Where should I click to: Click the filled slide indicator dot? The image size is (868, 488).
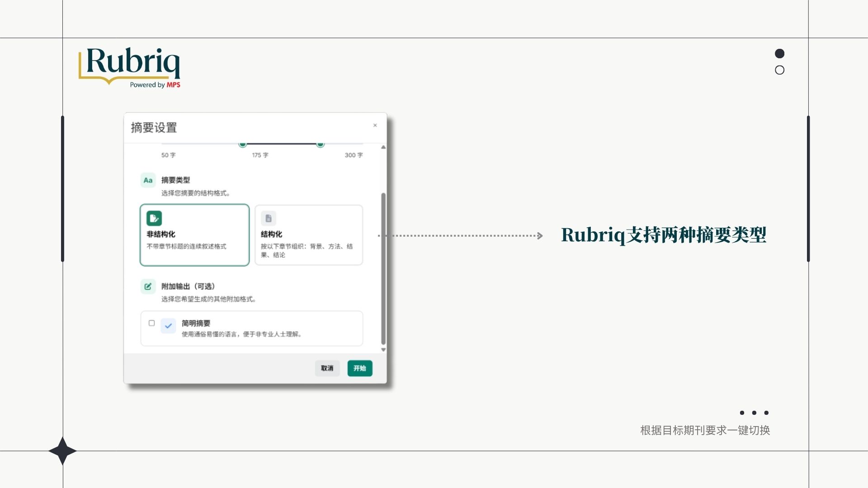tap(779, 54)
